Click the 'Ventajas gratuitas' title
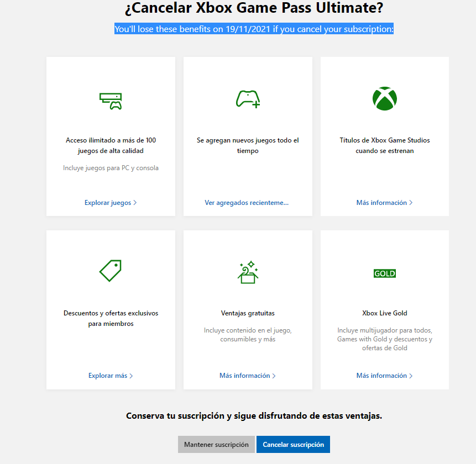Screen dimensions: 476x464 (248, 313)
